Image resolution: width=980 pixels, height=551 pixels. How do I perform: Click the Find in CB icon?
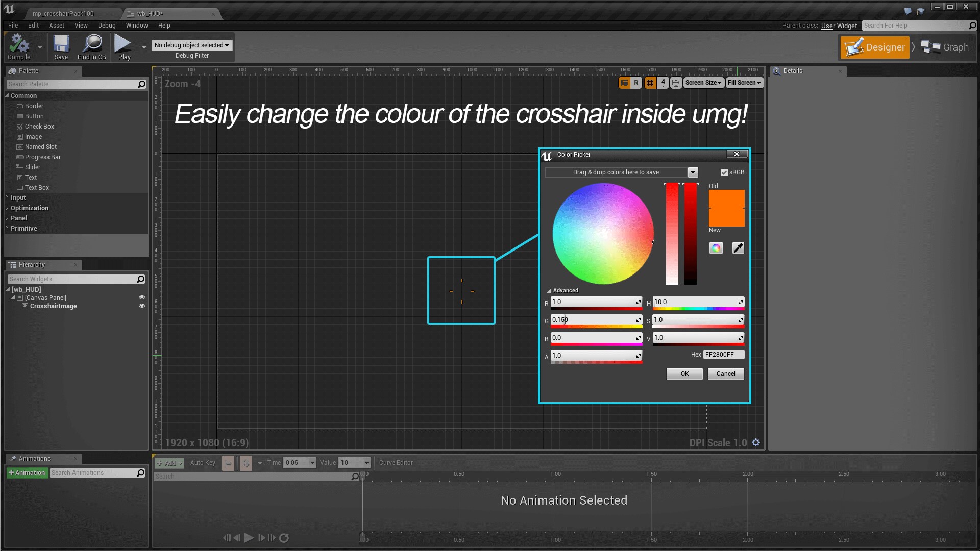[92, 44]
